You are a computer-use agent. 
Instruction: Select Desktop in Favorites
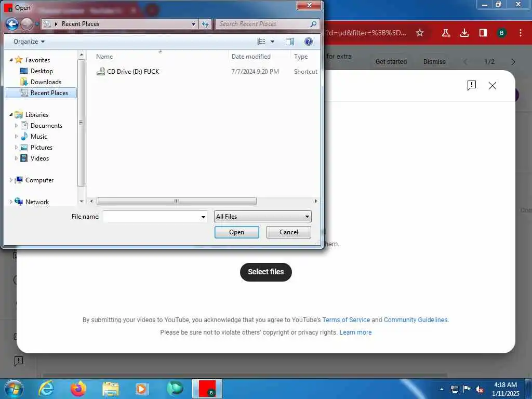coord(42,71)
